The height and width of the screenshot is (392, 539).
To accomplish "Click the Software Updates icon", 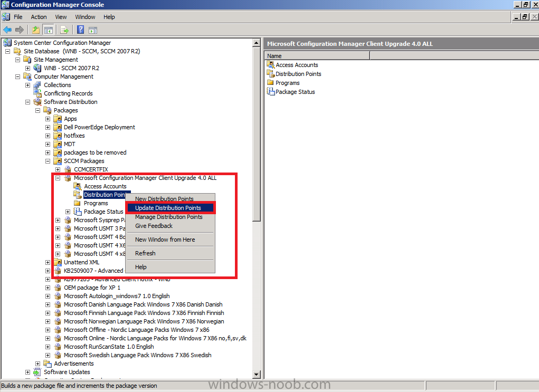I will coord(37,372).
